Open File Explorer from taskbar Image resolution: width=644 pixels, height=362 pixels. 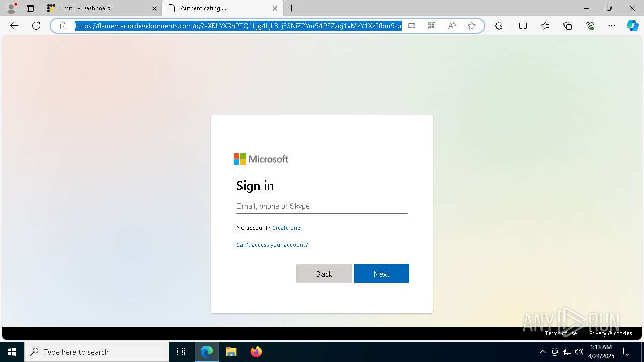tap(231, 352)
